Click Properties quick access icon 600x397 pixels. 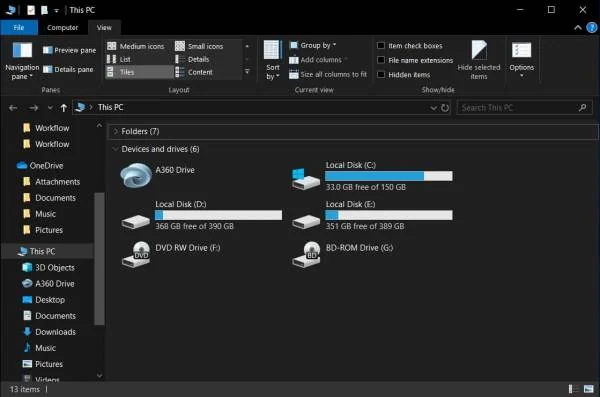[31, 10]
